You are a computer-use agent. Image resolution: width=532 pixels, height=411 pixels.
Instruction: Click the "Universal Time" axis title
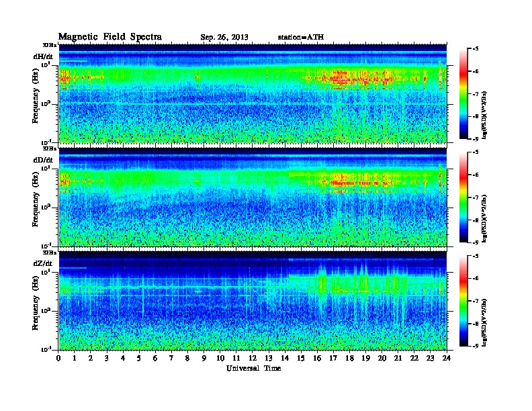click(x=254, y=368)
